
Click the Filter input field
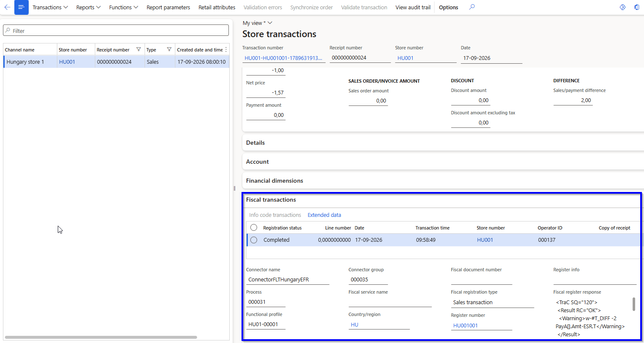pyautogui.click(x=116, y=30)
